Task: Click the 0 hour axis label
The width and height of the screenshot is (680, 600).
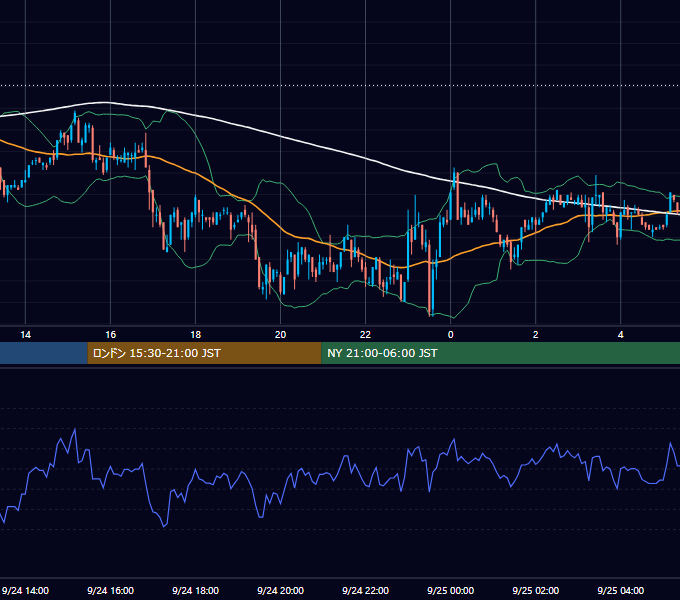Action: tap(451, 335)
